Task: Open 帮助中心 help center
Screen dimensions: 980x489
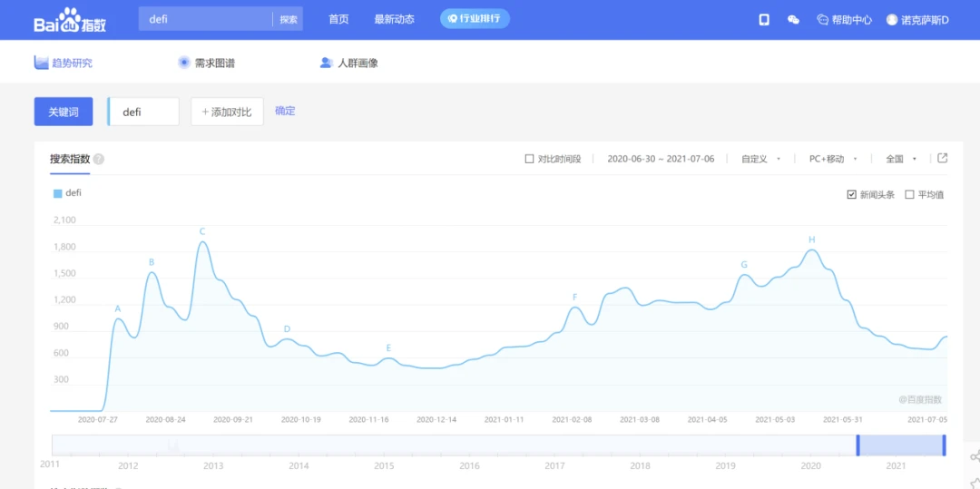Action: (x=845, y=19)
